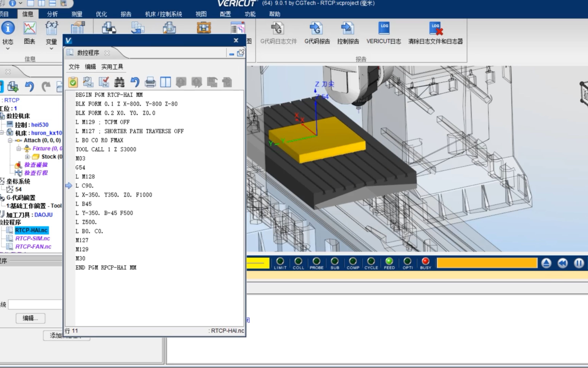The width and height of the screenshot is (588, 368).
Task: Open the 实用工具 menu in NC editor
Action: coord(112,67)
